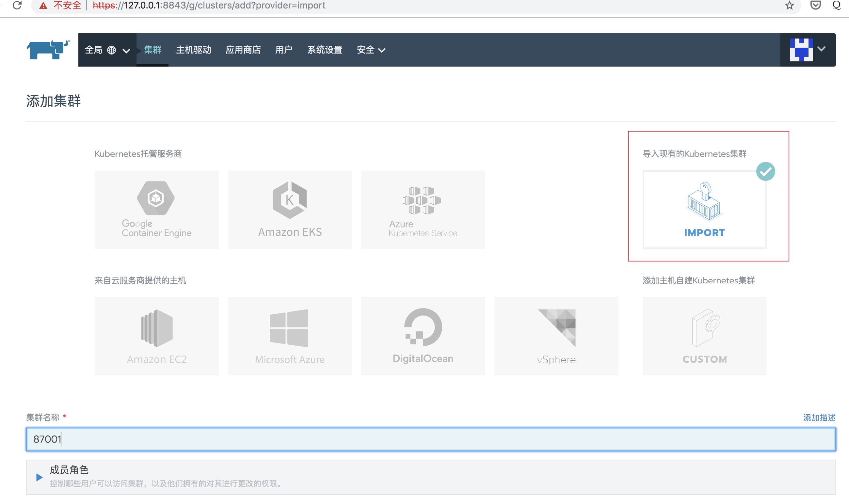Bookmark this page with the star icon
This screenshot has height=504, width=849.
[789, 5]
